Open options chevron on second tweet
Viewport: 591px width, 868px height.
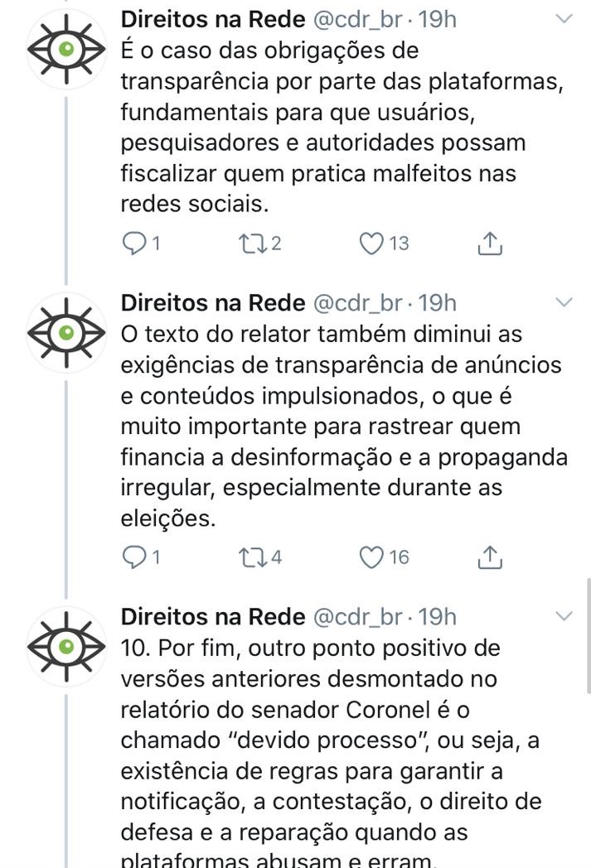coord(564,303)
